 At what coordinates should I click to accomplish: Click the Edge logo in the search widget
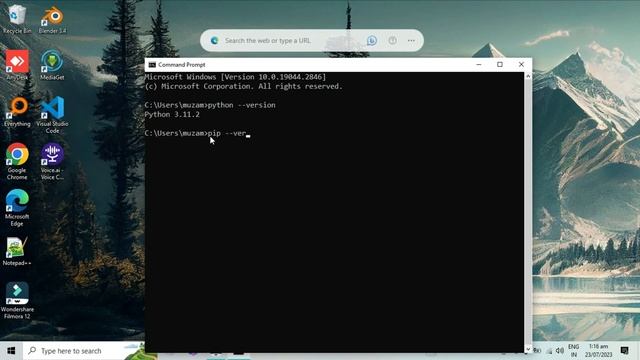214,40
